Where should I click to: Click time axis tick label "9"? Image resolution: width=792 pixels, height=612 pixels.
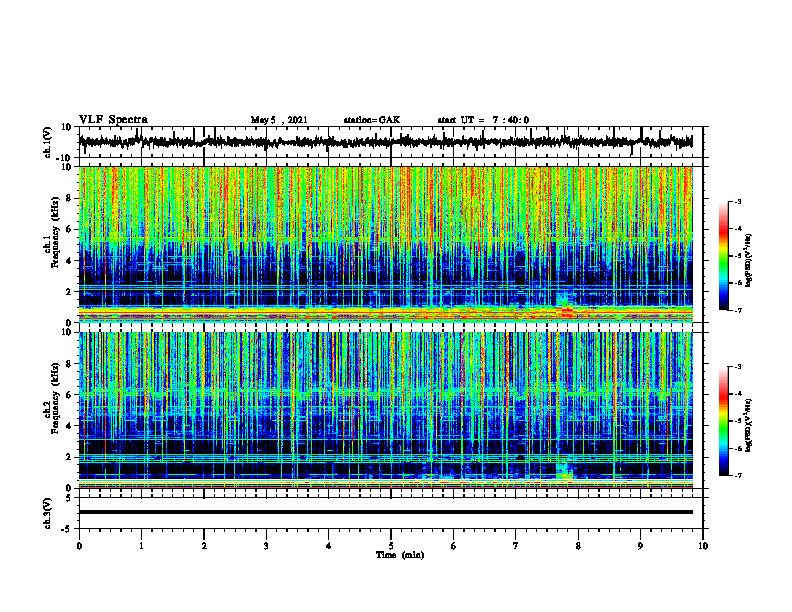click(640, 546)
